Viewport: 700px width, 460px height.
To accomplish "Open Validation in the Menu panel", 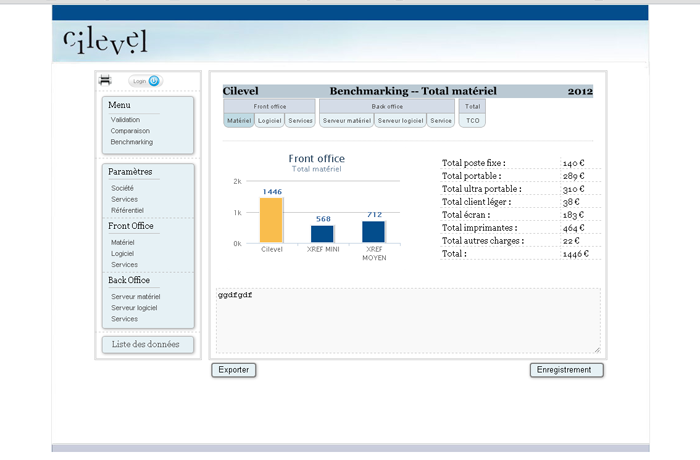I will (125, 119).
